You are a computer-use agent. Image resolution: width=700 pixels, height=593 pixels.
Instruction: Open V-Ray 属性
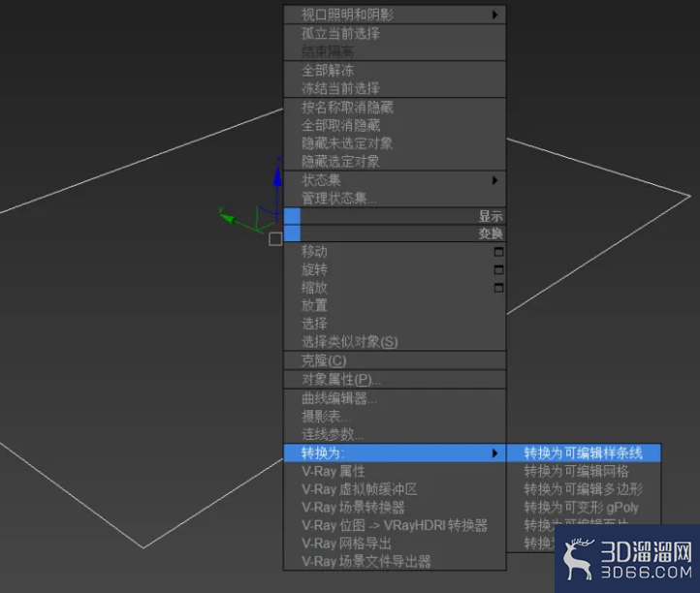pos(395,471)
